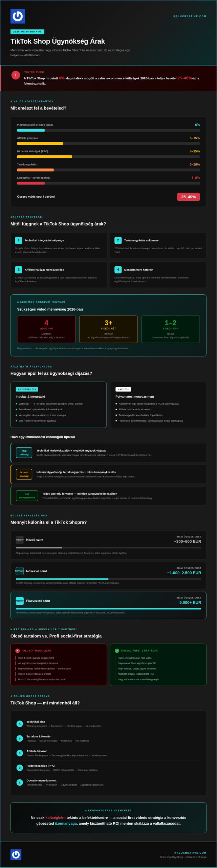Select the Full menedzsment badge
The height and width of the screenshot is (868, 217).
pyautogui.click(x=27, y=495)
